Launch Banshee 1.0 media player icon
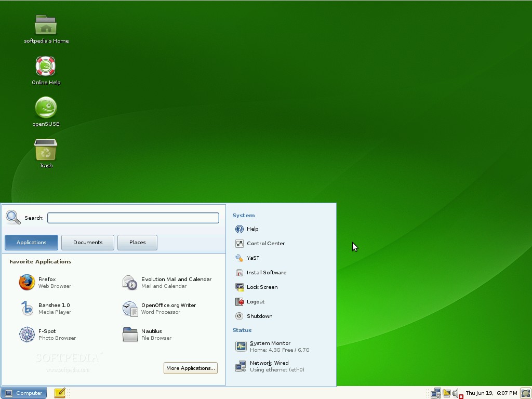This screenshot has width=532, height=399. coord(27,309)
